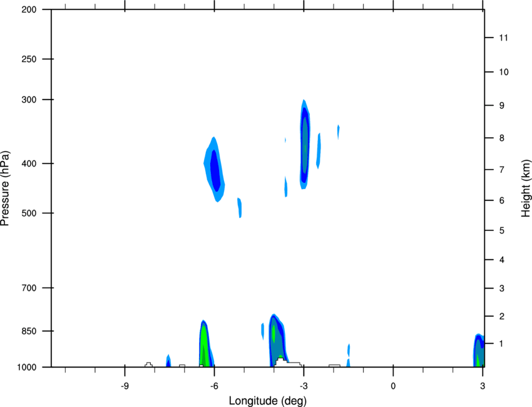
Task: Click the 3 longitude tick label
Action: tap(483, 386)
